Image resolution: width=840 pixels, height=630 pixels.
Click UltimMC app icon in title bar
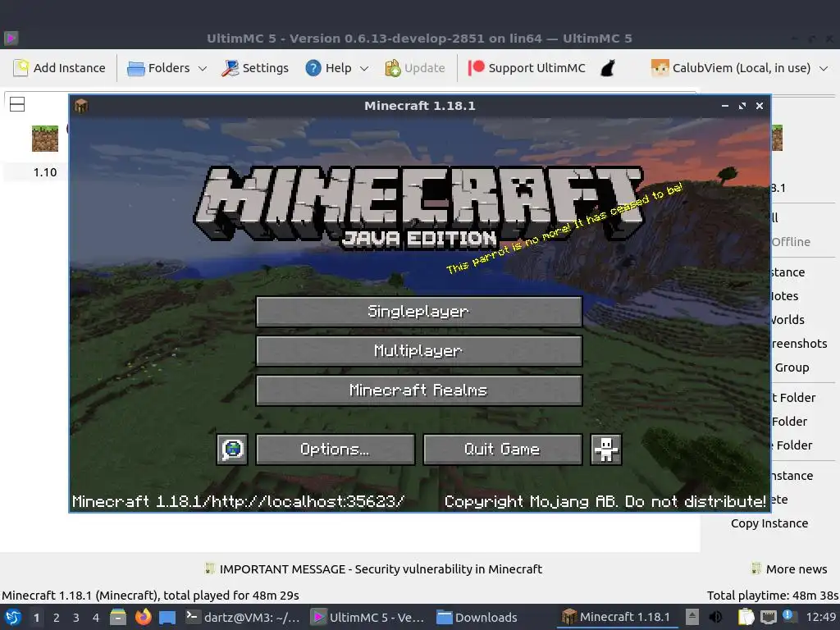11,38
